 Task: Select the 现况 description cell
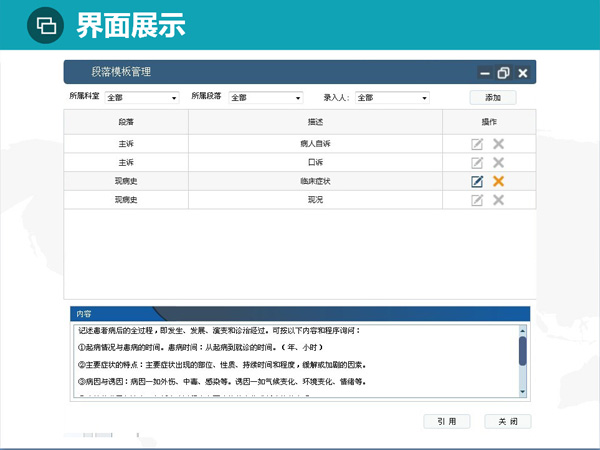(x=315, y=200)
